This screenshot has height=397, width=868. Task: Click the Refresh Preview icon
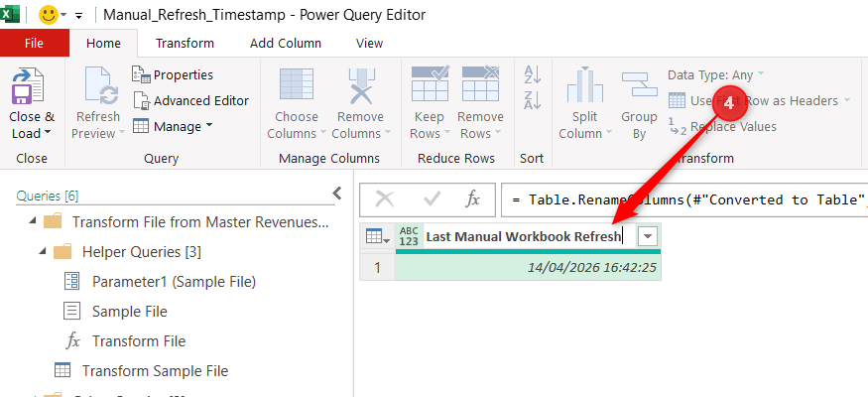pos(101,85)
